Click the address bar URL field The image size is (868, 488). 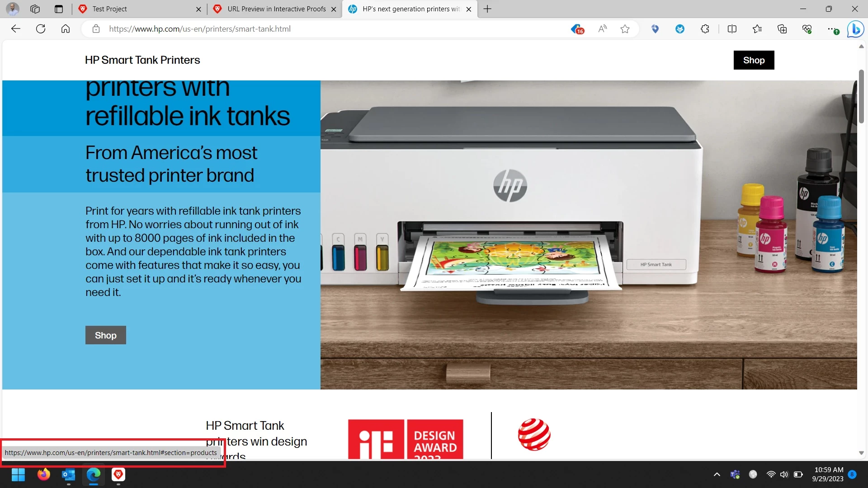(316, 29)
